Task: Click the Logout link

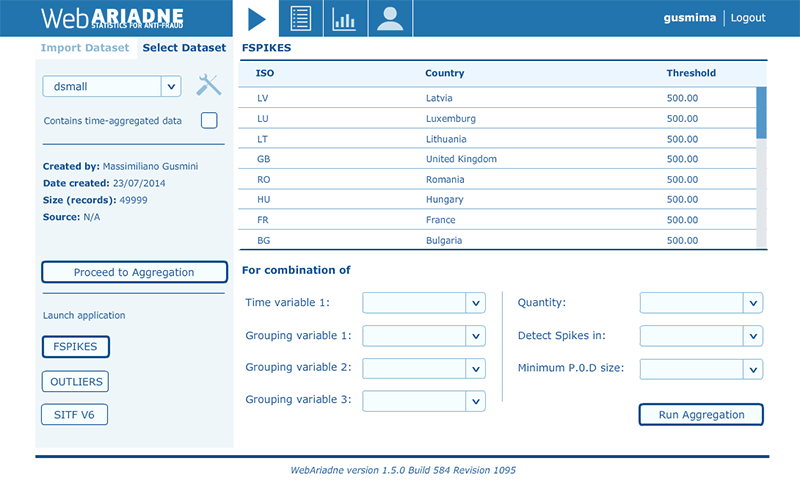Action: point(748,18)
